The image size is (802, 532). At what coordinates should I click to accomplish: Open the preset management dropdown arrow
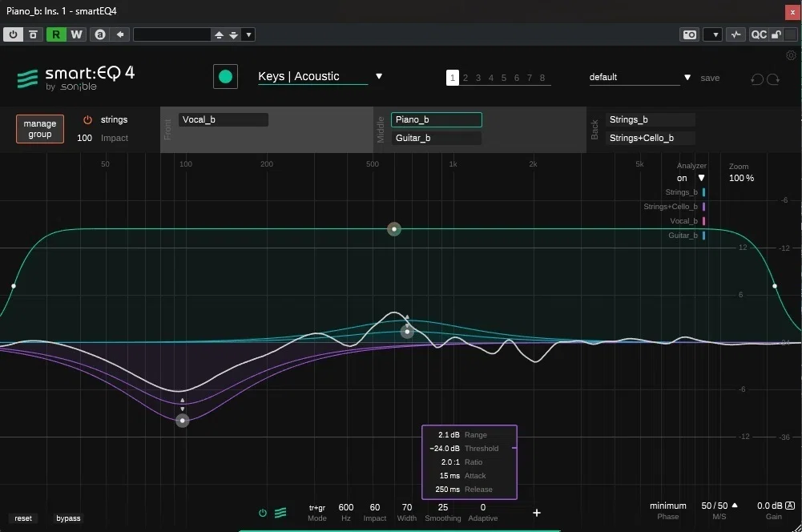click(248, 34)
